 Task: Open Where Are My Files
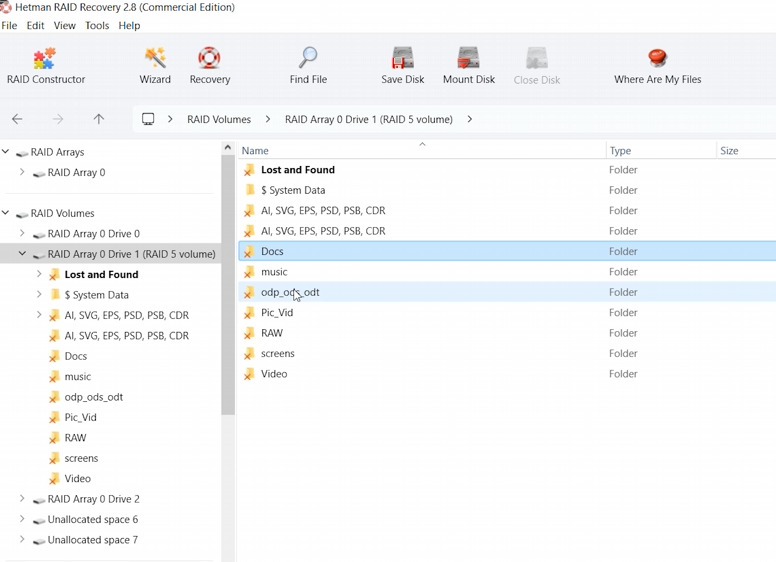click(657, 66)
